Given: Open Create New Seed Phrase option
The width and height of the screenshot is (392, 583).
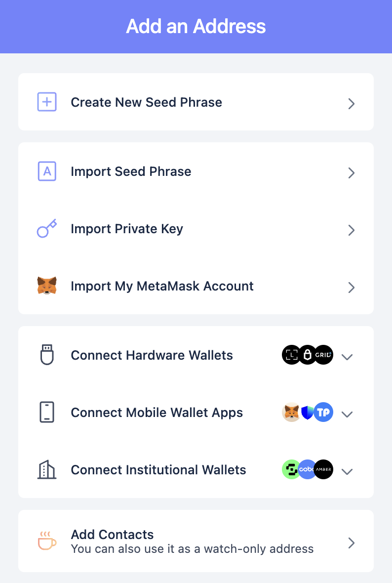Looking at the screenshot, I should pyautogui.click(x=196, y=102).
